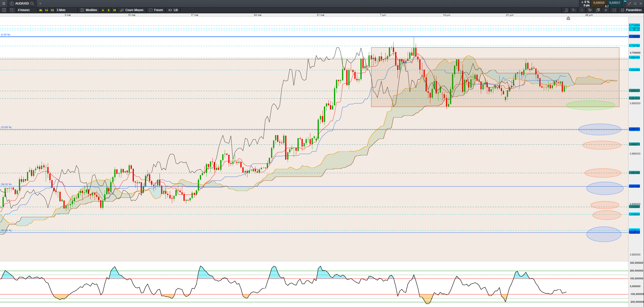Click the -100,000000 indicator scale value
The width and height of the screenshot is (644, 307).
pos(636,294)
